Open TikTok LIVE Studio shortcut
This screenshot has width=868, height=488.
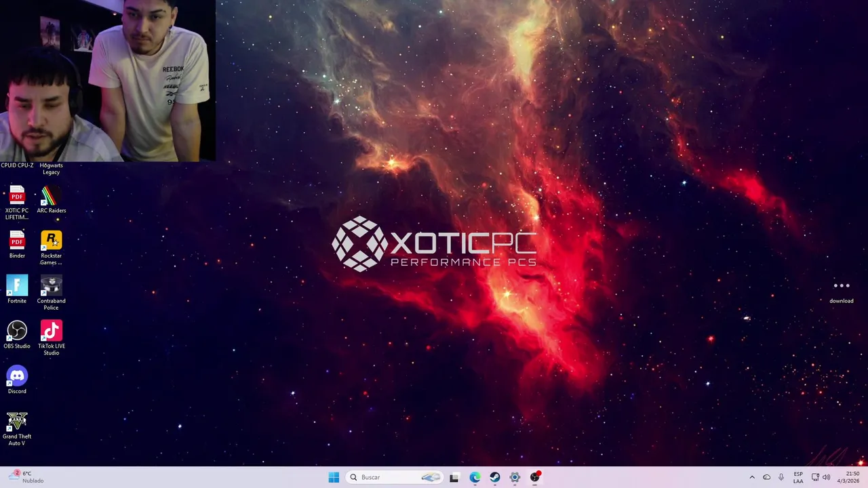tap(51, 338)
